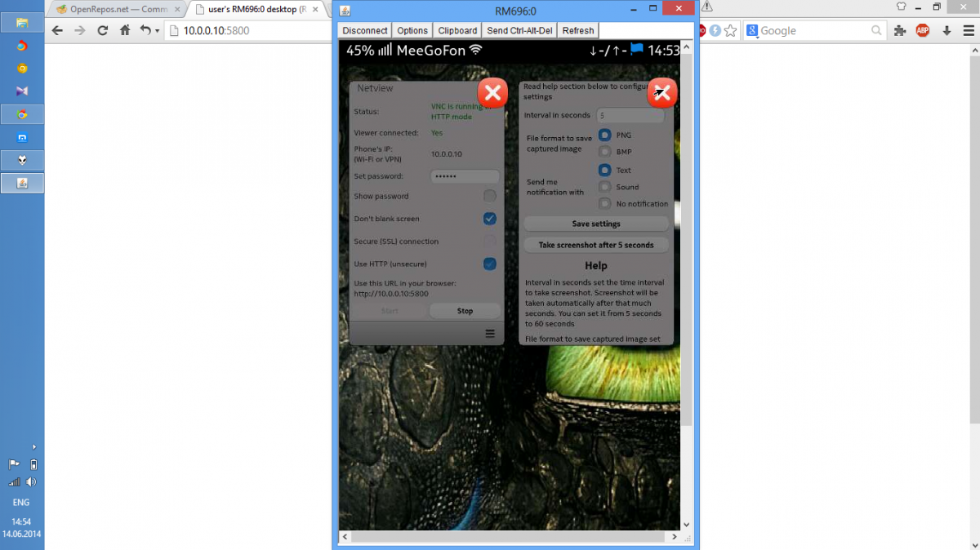
Task: Click the VNC viewer vertical scrollbar down arrow
Action: [x=686, y=524]
